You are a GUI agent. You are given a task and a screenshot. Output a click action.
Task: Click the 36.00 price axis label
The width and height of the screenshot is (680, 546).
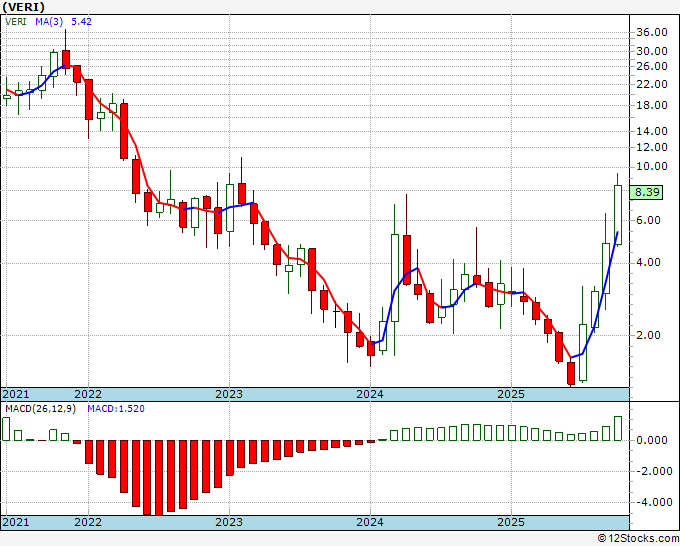[x=652, y=33]
